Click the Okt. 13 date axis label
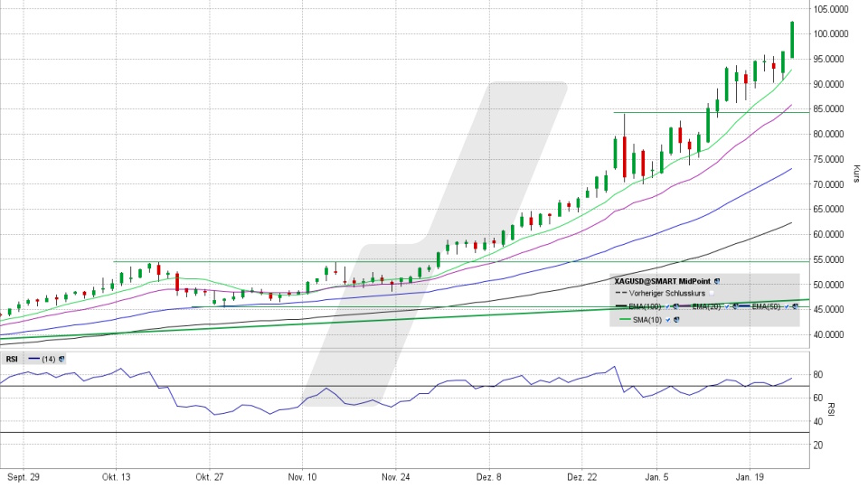868x488 pixels. pos(117,475)
